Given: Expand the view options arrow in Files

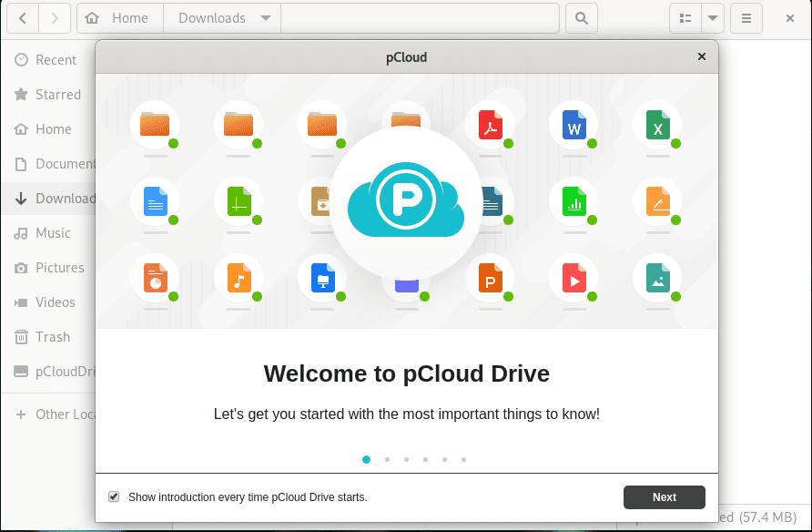Looking at the screenshot, I should tap(713, 18).
